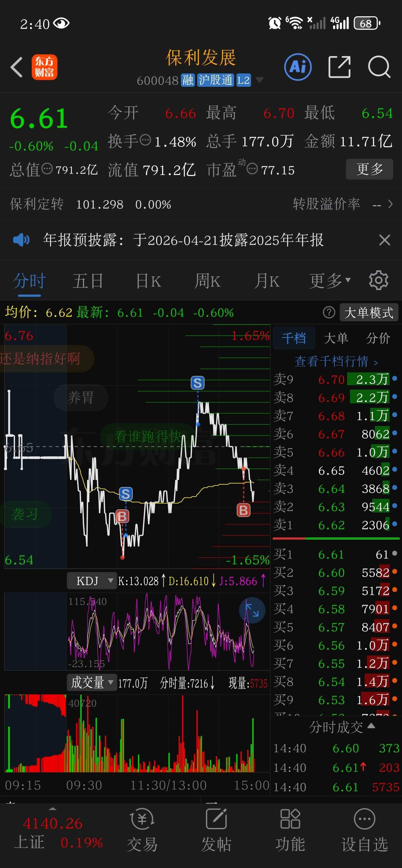Tap the right-side B buy marker
The image size is (402, 868).
[243, 510]
